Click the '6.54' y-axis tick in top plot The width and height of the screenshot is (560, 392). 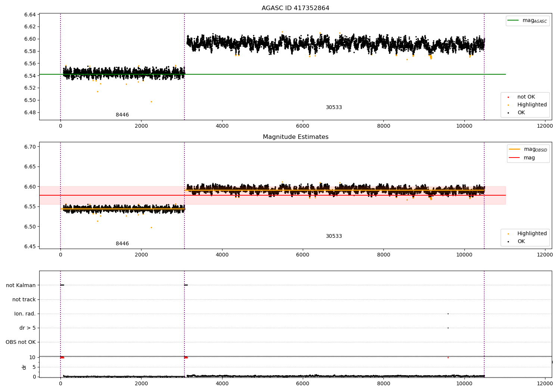[30, 76]
